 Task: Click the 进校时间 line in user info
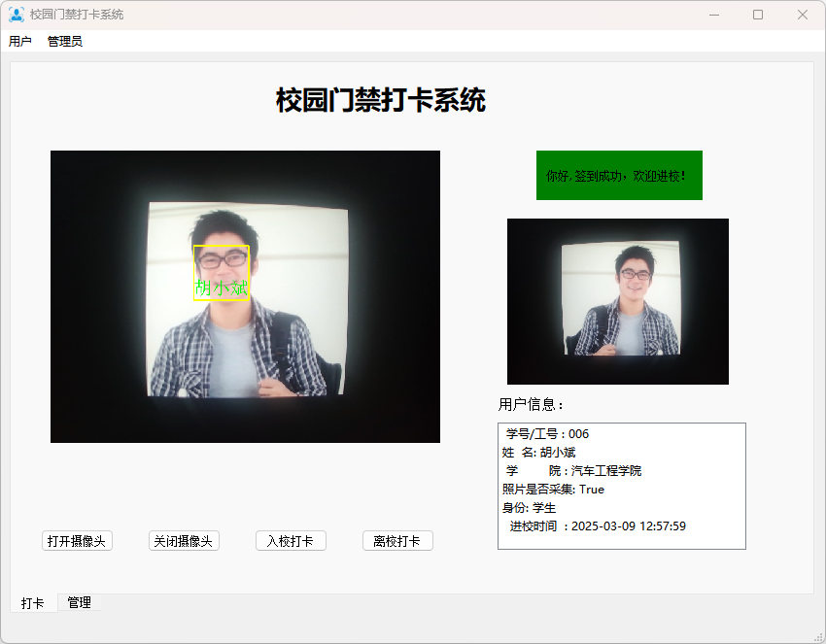[x=598, y=526]
